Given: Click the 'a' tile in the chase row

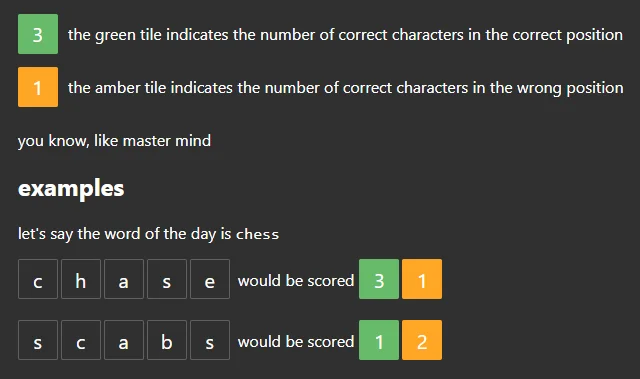Looking at the screenshot, I should point(124,279).
